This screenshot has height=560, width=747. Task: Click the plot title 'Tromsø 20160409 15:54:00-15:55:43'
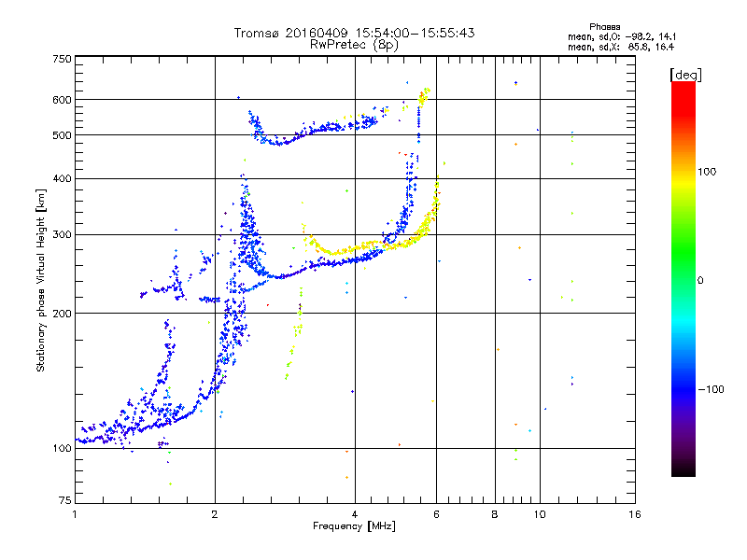click(354, 33)
